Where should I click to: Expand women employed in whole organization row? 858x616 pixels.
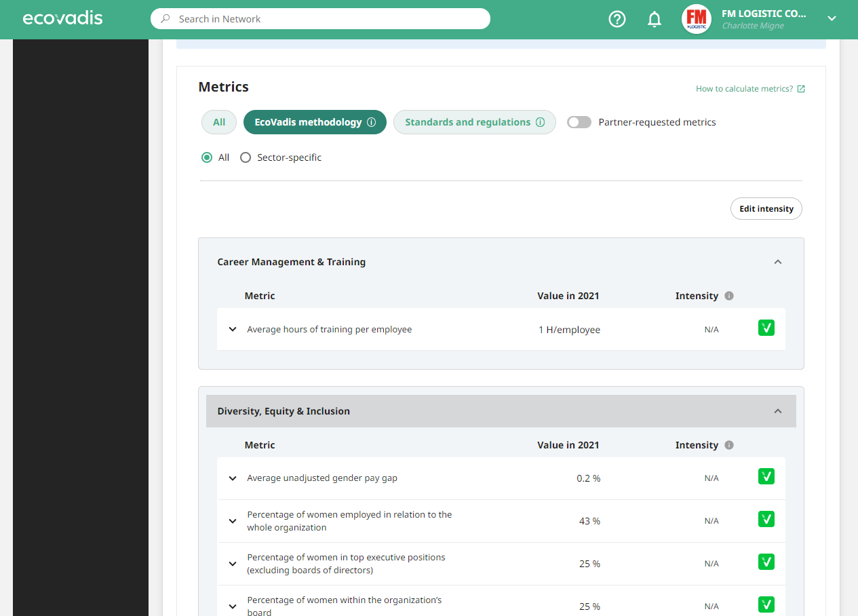[233, 521]
